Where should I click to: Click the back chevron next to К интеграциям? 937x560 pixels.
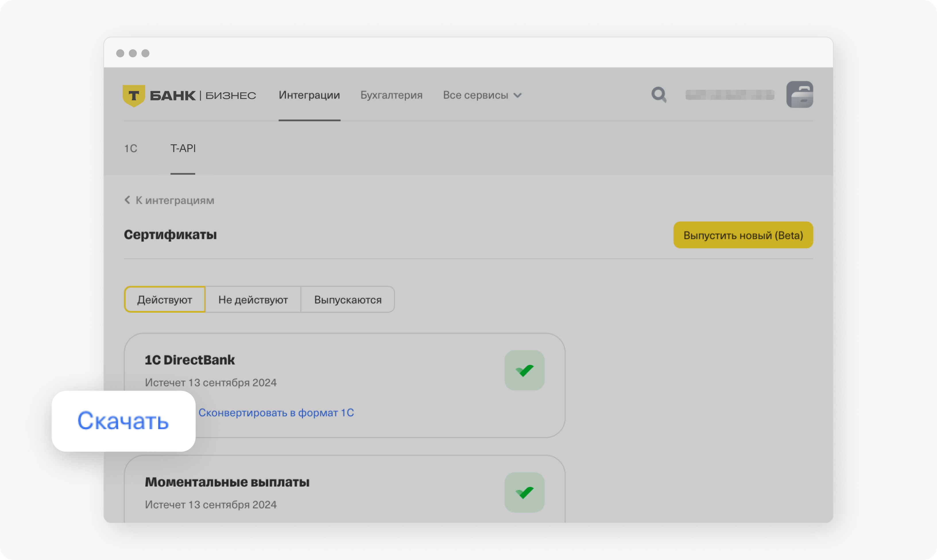point(127,200)
